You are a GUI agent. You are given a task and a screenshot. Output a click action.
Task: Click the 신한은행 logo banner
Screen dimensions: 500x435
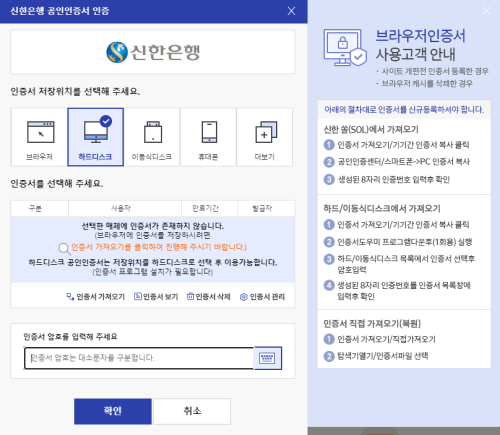pos(153,52)
